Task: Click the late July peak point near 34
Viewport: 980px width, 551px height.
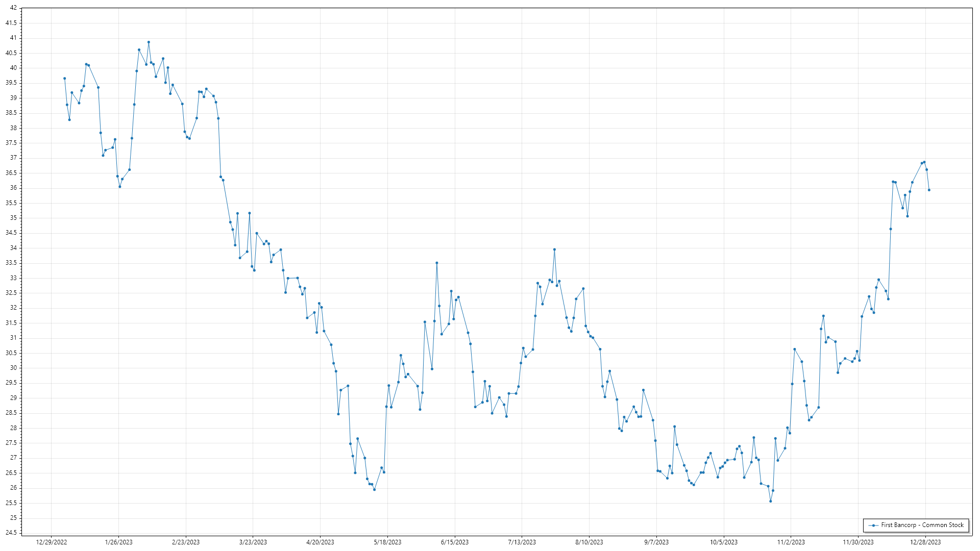Action: pos(554,249)
